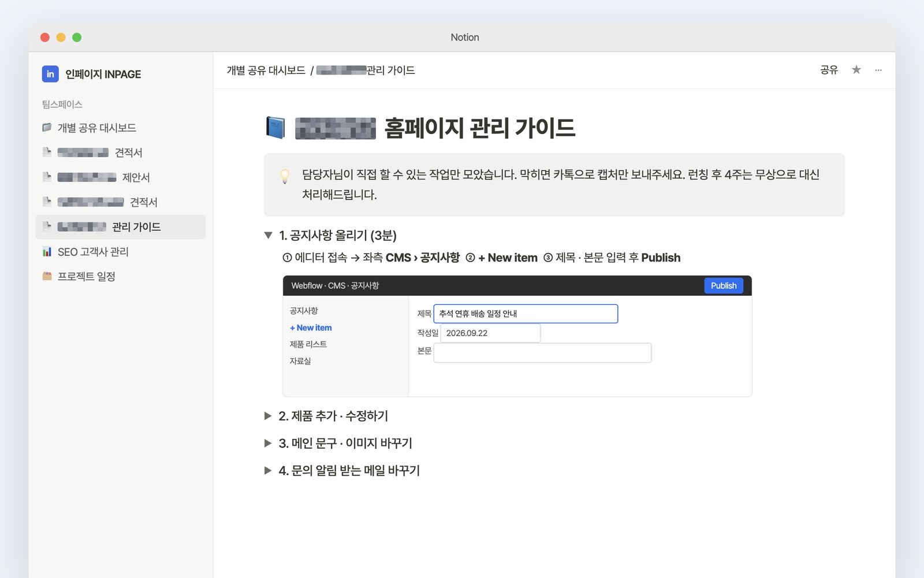Click the close button of the Notion window
Screen dimensions: 924x578
tap(45, 37)
